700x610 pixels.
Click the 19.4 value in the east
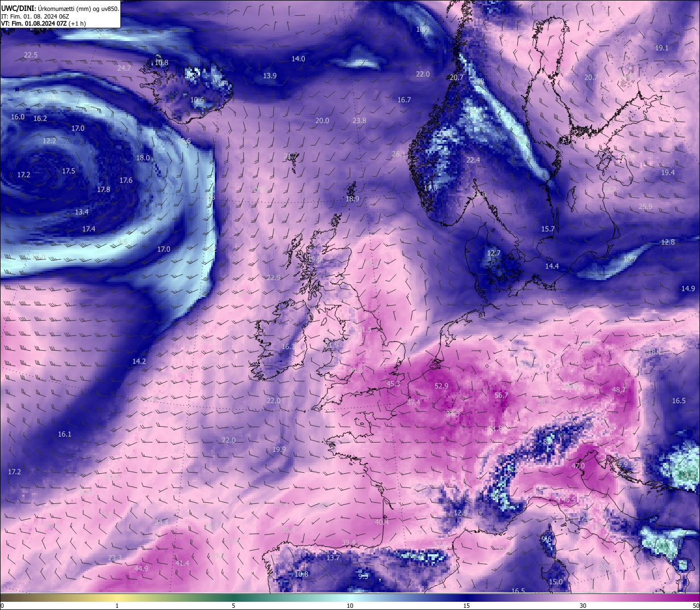pyautogui.click(x=668, y=173)
